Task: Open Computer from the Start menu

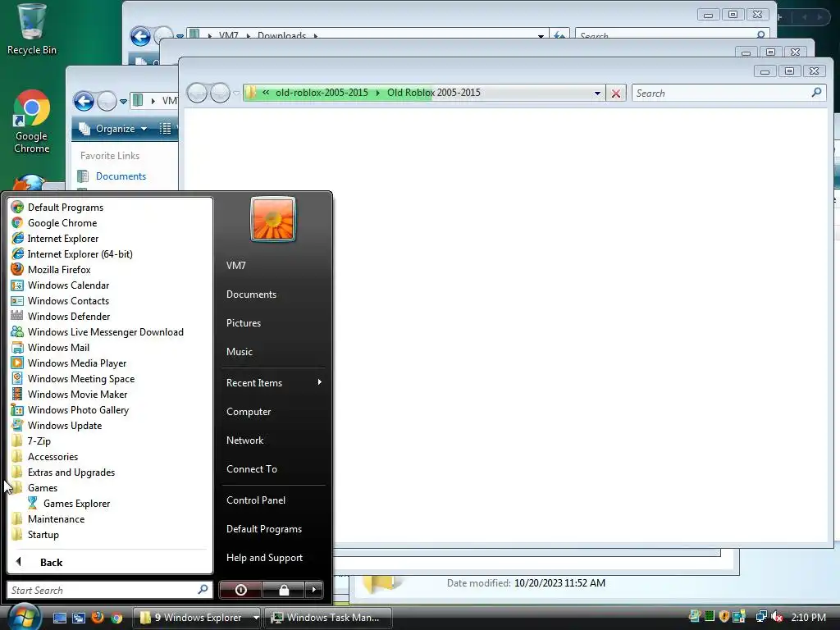Action: click(x=249, y=412)
